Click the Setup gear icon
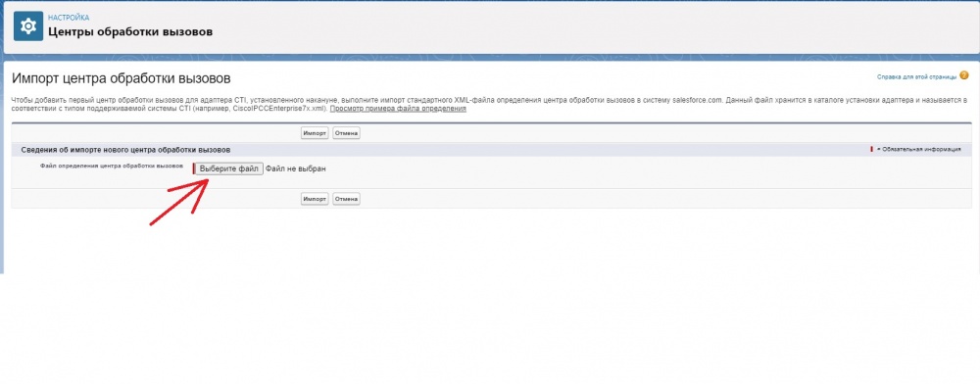The width and height of the screenshot is (980, 384). [x=28, y=25]
